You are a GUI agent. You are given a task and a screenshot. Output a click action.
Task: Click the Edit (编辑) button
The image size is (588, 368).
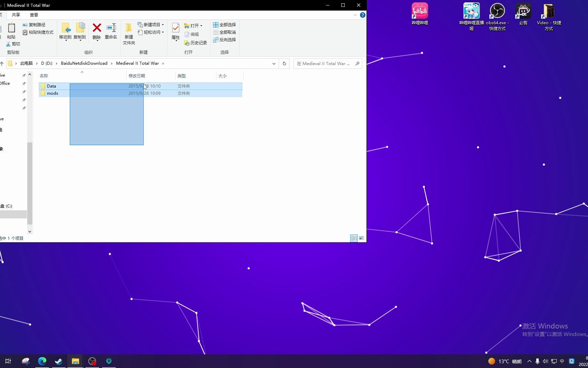tap(192, 34)
